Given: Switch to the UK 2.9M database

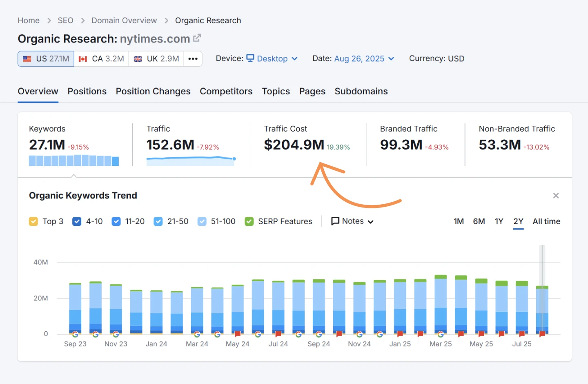Looking at the screenshot, I should coord(156,59).
